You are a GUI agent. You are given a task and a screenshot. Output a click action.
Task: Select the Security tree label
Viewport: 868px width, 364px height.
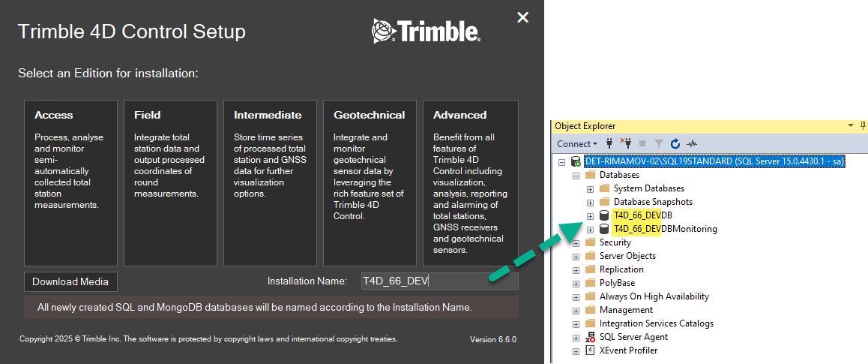(615, 242)
